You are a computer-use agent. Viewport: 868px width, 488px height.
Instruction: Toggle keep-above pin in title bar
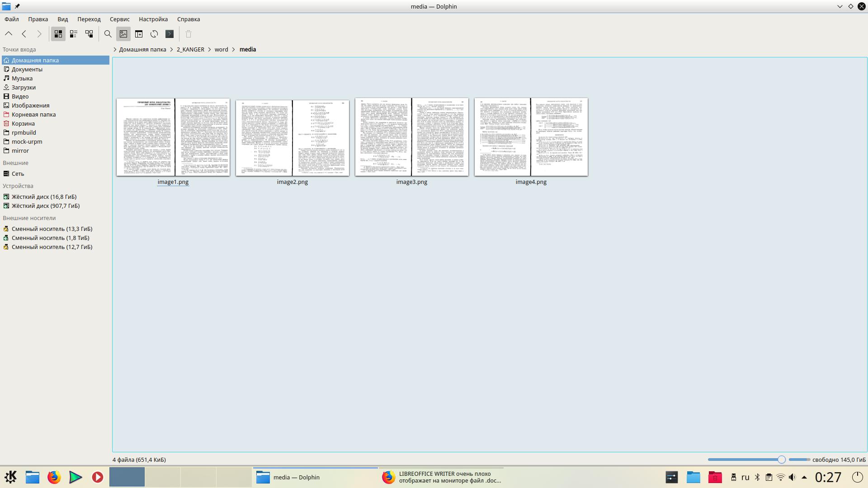17,6
